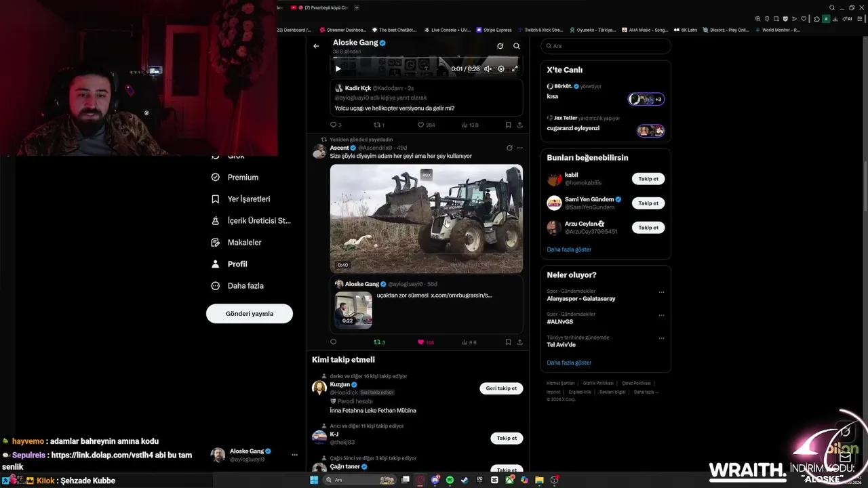Follow Arzu Ceylan
868x488 pixels.
[648, 228]
